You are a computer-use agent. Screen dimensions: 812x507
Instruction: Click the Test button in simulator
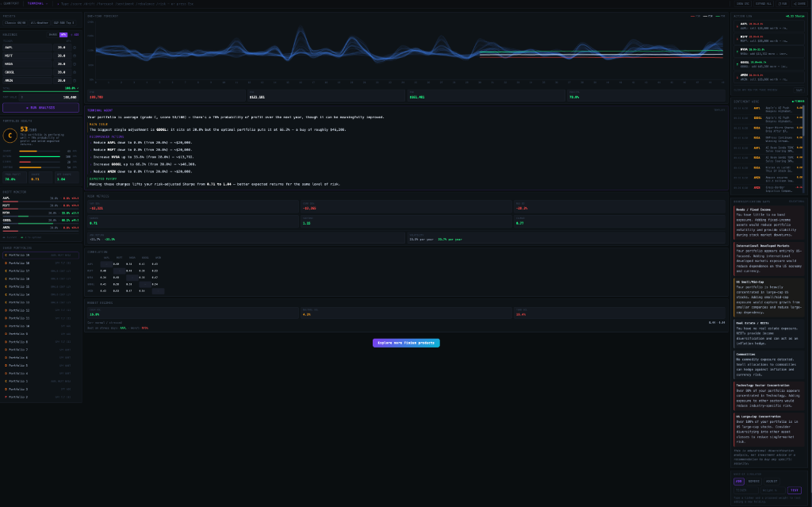click(x=795, y=490)
